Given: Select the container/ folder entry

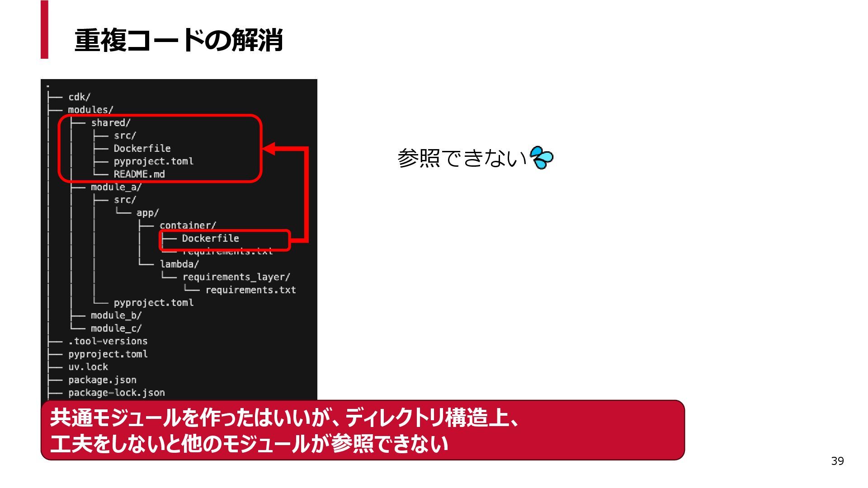Looking at the screenshot, I should (188, 225).
